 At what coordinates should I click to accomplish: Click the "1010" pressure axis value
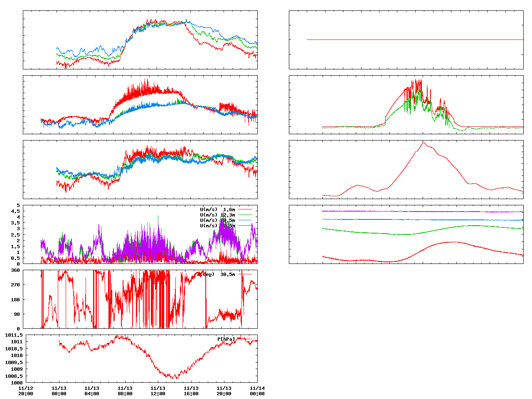point(17,356)
